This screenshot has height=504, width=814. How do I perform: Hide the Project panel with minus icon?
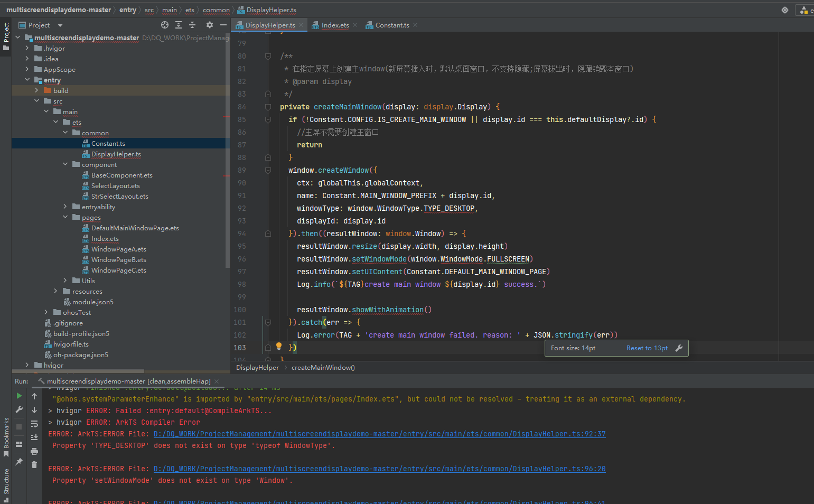(x=223, y=25)
